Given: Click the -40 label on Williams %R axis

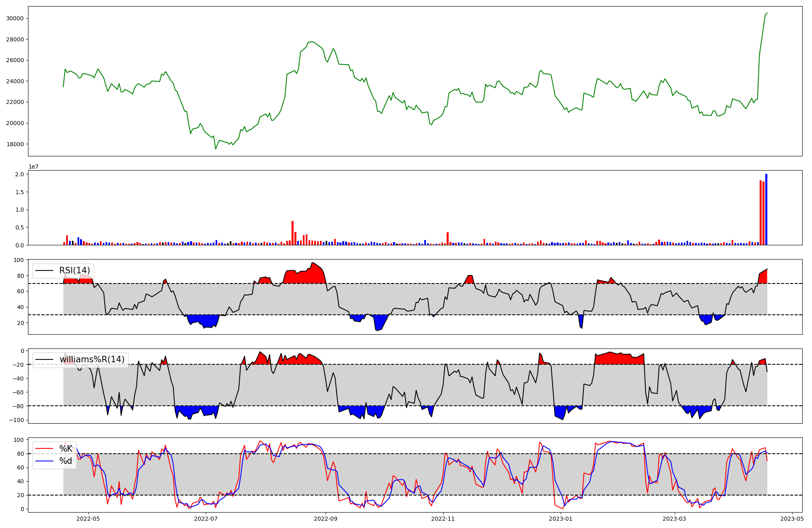Looking at the screenshot, I should (18, 379).
